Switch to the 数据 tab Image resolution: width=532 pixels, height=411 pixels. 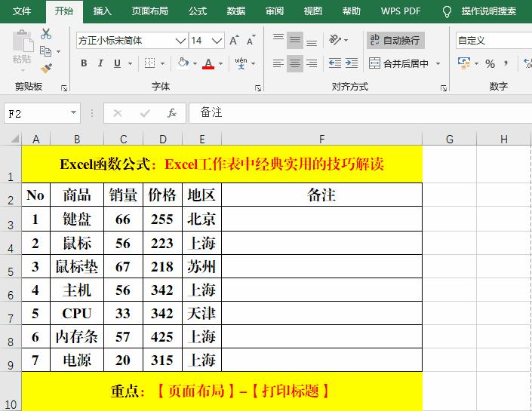[x=236, y=11]
